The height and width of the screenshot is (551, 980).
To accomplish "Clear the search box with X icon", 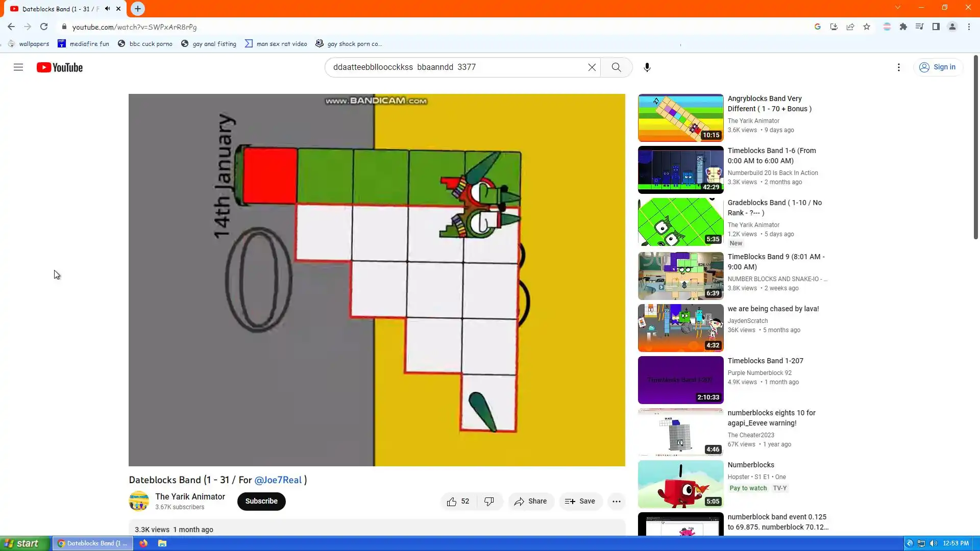I will pyautogui.click(x=592, y=67).
